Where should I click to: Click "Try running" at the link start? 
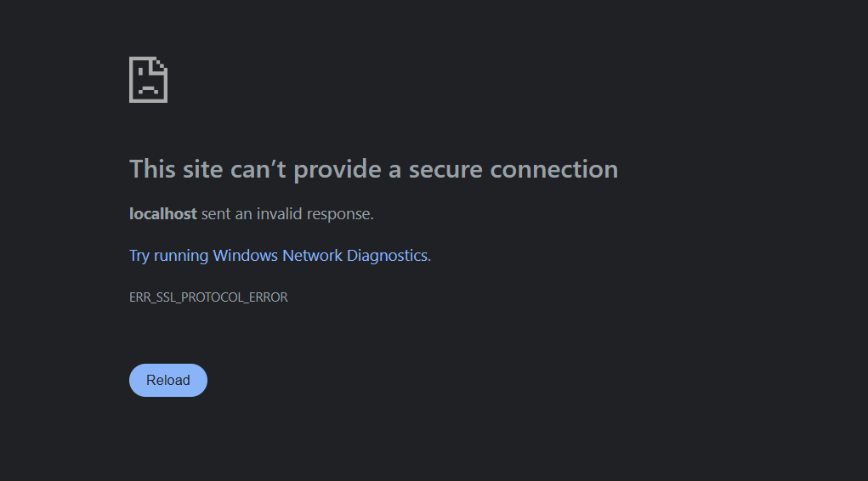pyautogui.click(x=168, y=256)
